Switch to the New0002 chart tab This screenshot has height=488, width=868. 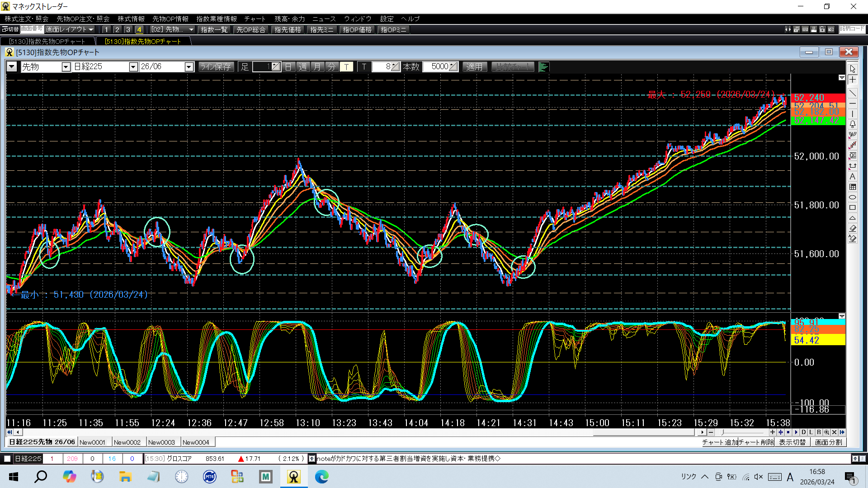click(x=127, y=442)
